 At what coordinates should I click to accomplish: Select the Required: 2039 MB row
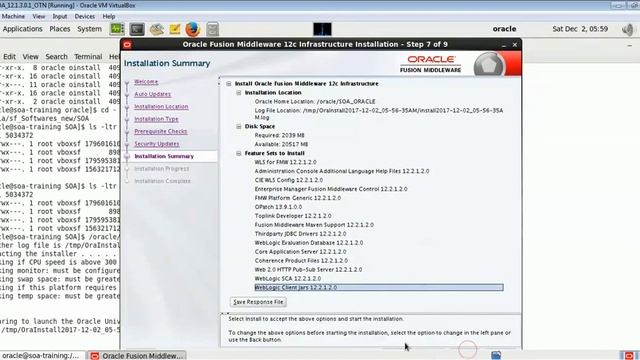pos(280,136)
